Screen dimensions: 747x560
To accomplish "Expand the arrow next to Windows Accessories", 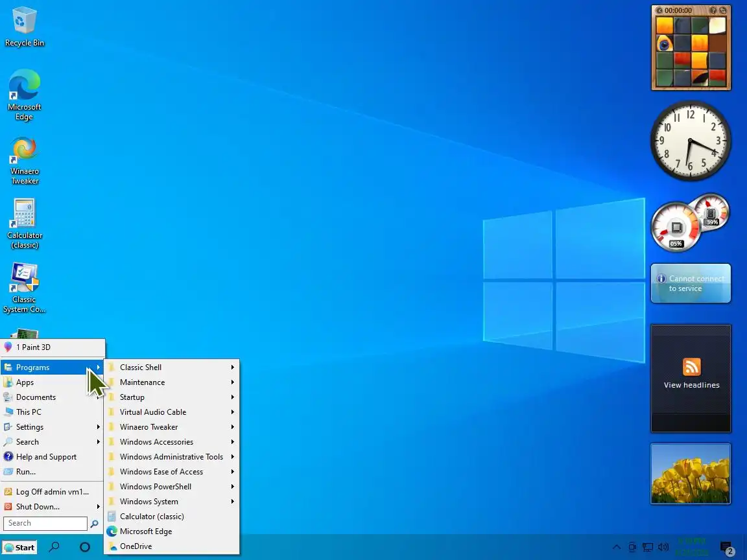I will click(x=233, y=442).
